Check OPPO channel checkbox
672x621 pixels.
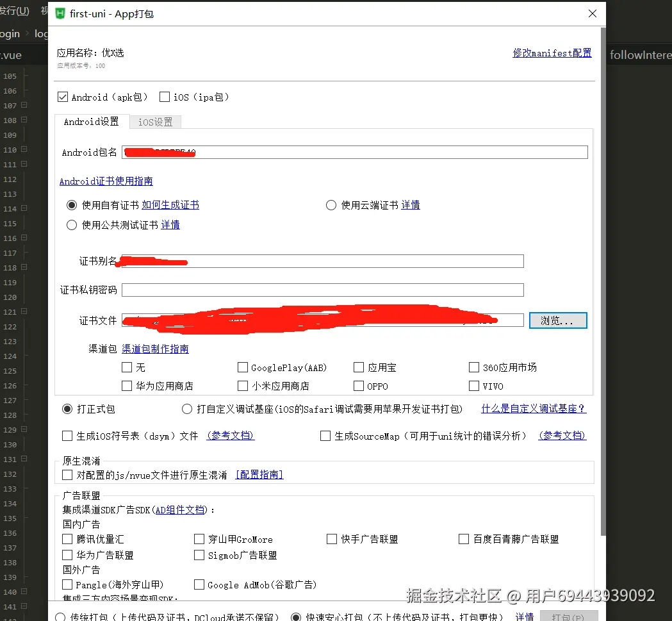(359, 386)
